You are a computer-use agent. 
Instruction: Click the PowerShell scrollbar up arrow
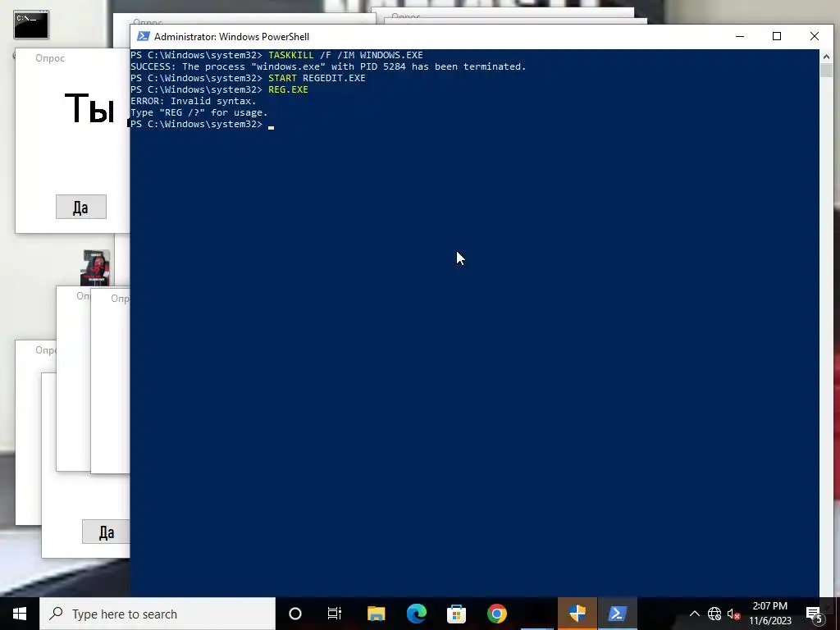point(825,56)
